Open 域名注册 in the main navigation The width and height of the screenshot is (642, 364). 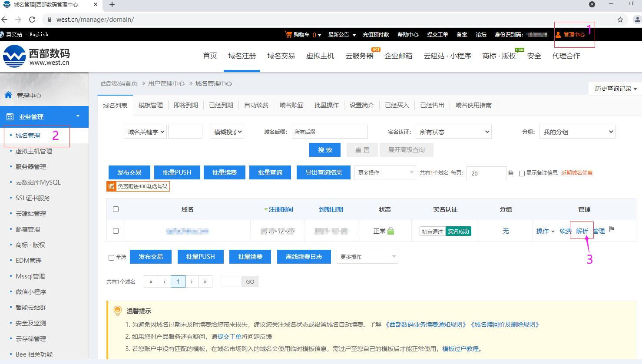(x=242, y=56)
